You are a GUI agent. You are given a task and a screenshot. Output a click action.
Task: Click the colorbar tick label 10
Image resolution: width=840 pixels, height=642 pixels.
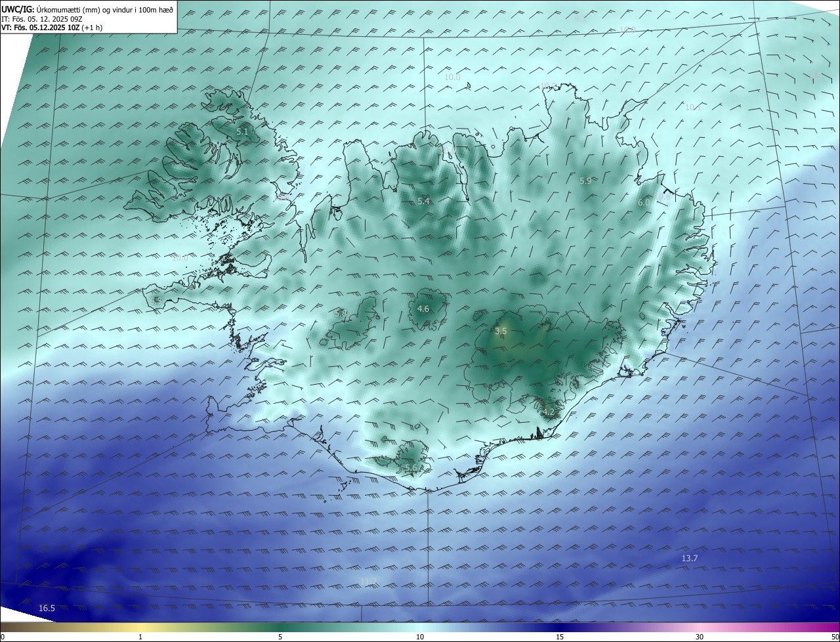[x=420, y=637]
